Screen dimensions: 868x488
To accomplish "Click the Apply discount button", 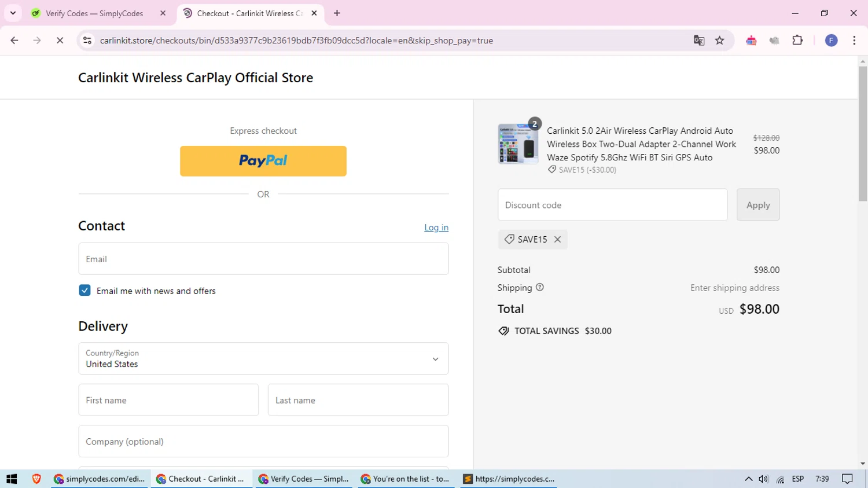I will (758, 205).
